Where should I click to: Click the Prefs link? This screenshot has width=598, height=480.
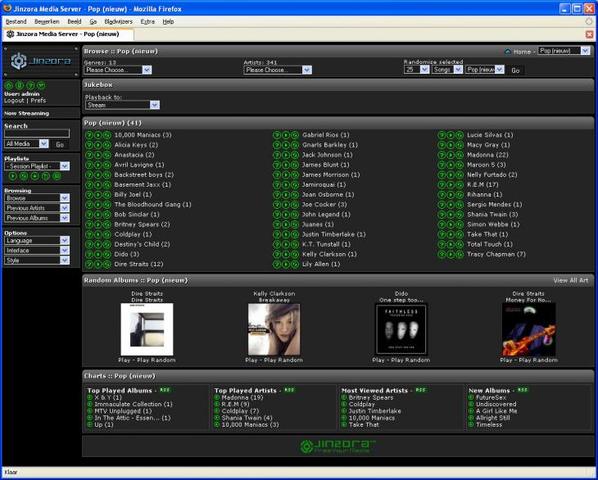[x=38, y=101]
